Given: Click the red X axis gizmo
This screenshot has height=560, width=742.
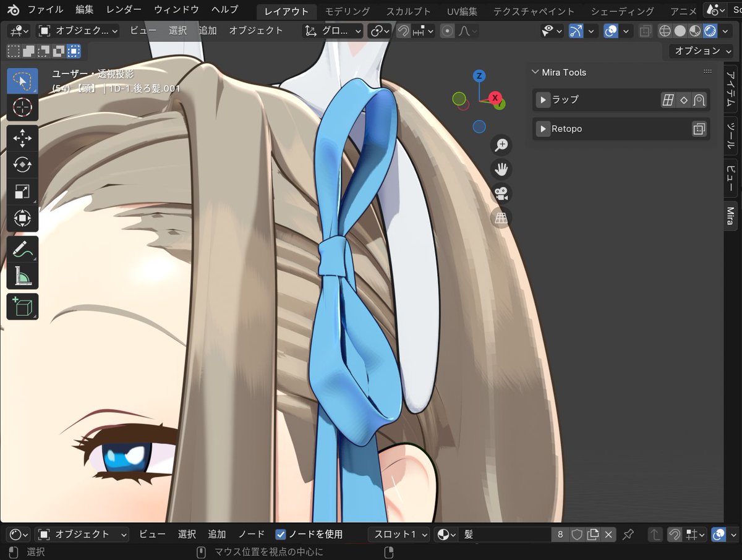Looking at the screenshot, I should point(495,97).
